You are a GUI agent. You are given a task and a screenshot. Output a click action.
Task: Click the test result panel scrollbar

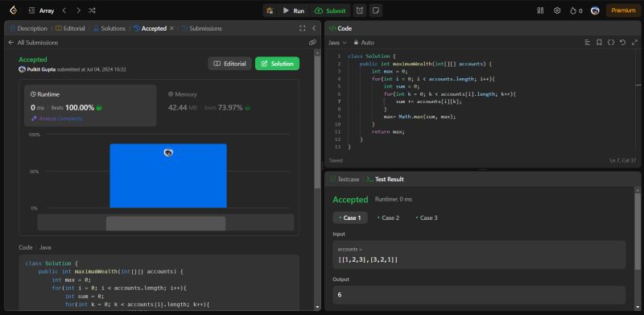638,230
